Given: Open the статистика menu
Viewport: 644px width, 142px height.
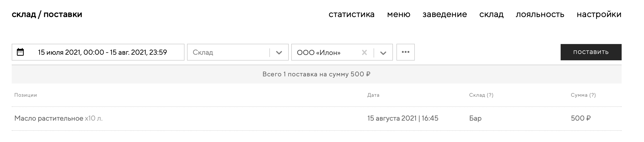Looking at the screenshot, I should (351, 14).
